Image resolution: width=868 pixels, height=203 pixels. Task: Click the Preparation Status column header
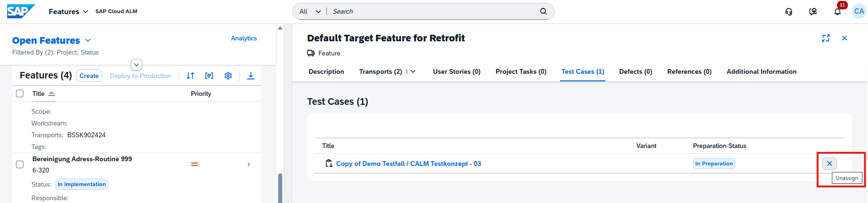coord(720,146)
